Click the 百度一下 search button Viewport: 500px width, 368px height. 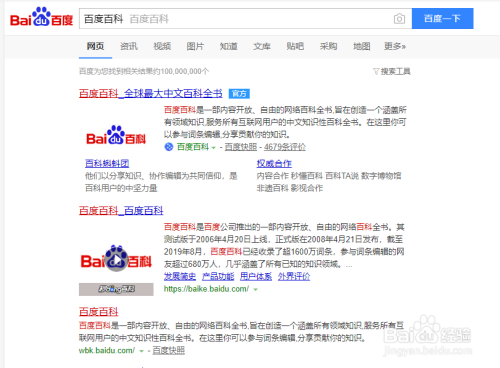click(x=442, y=19)
